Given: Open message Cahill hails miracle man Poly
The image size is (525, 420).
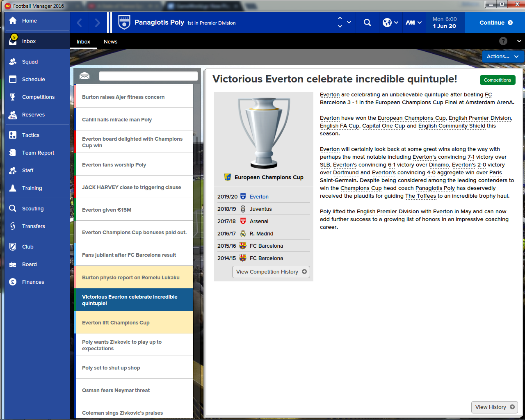Looking at the screenshot, I should [x=134, y=119].
